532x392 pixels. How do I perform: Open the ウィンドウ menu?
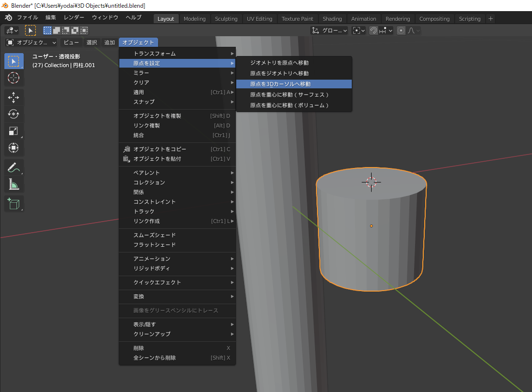point(105,17)
